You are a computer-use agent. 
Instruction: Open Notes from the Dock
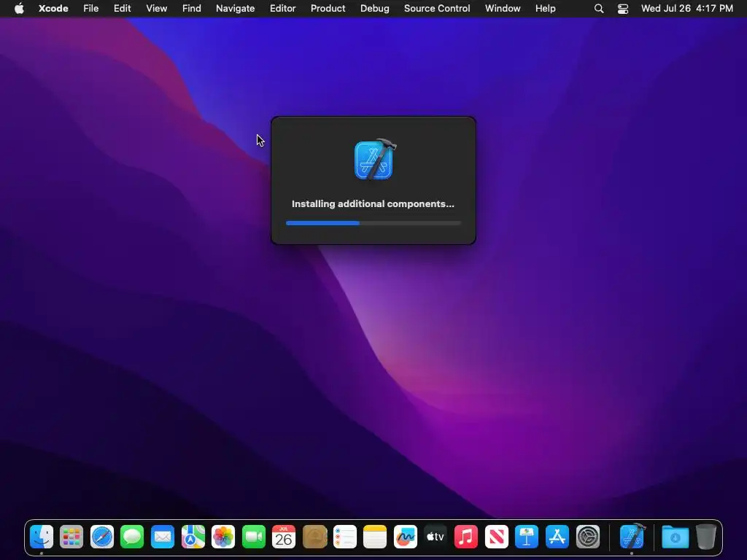pos(375,537)
